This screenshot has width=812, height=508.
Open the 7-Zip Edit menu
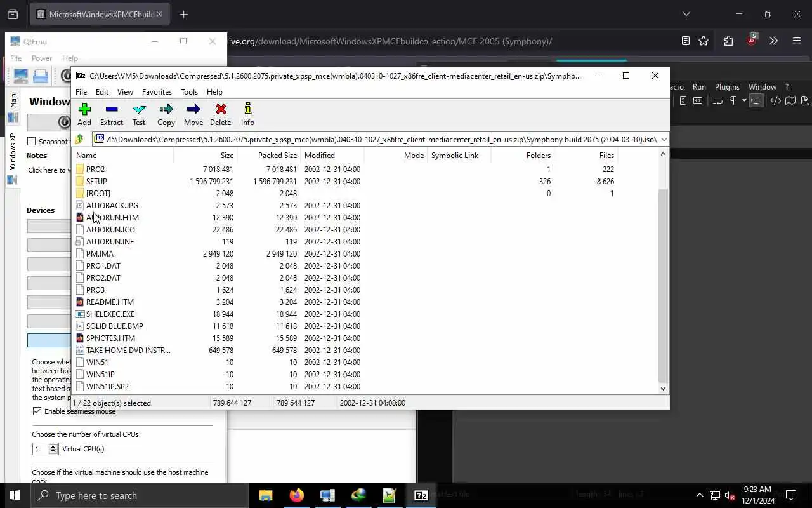102,92
